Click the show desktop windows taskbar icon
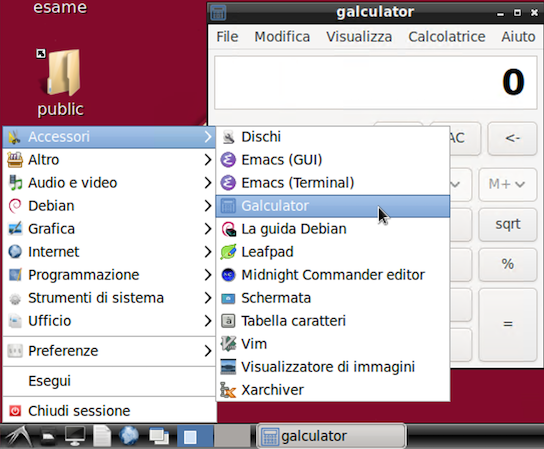Screen dimensions: 544x449 159,436
